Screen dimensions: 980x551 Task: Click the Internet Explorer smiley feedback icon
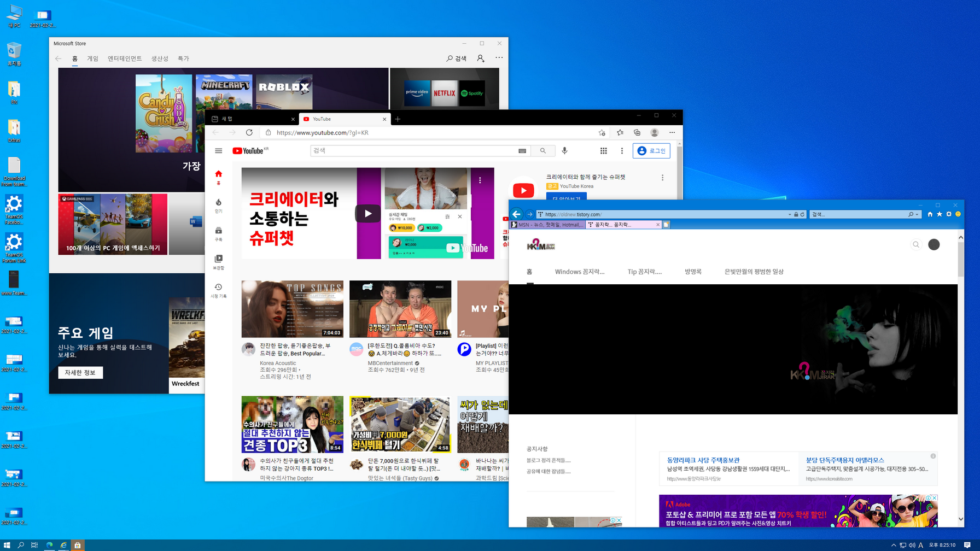click(x=958, y=214)
